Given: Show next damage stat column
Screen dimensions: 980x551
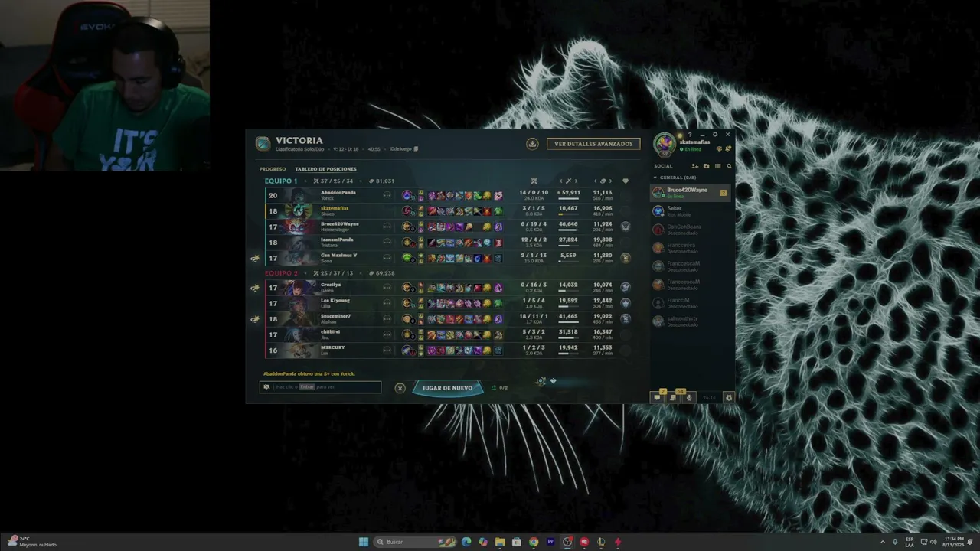Looking at the screenshot, I should (x=576, y=181).
